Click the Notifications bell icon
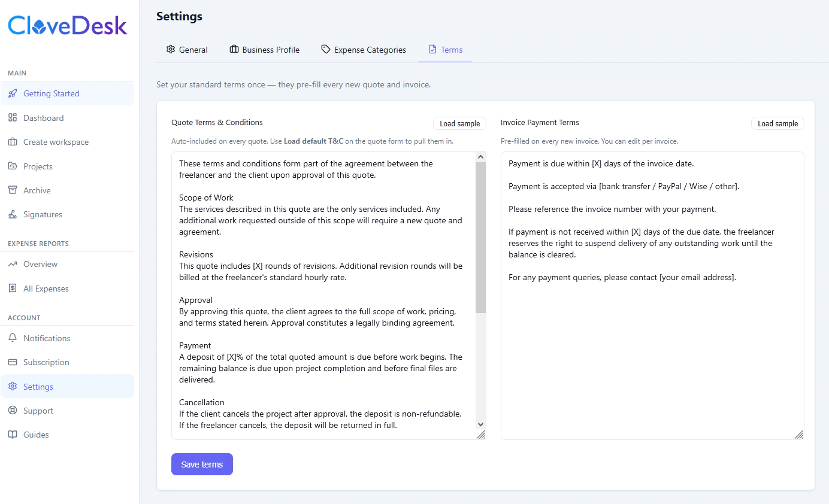829x504 pixels. pos(13,338)
